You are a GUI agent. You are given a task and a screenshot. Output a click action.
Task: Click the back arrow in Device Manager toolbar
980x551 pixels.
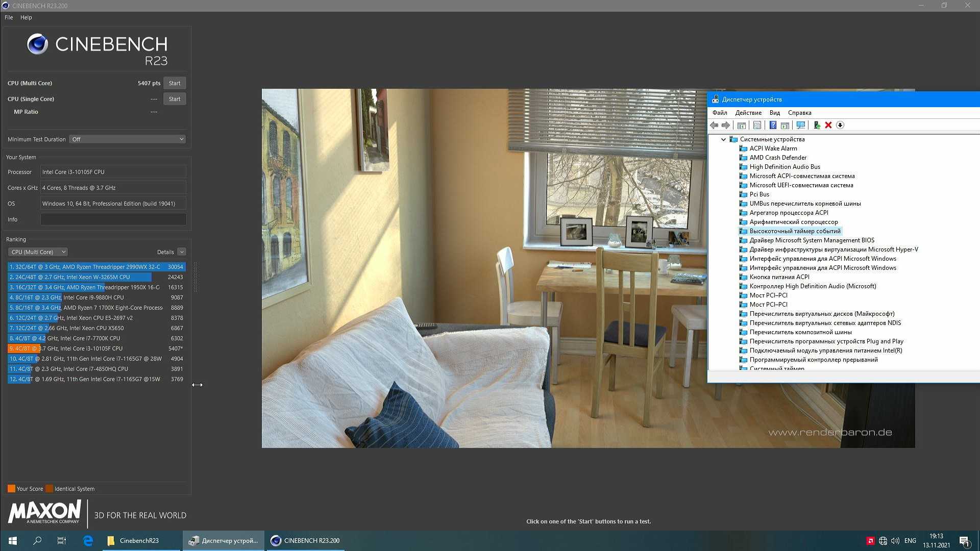(714, 126)
